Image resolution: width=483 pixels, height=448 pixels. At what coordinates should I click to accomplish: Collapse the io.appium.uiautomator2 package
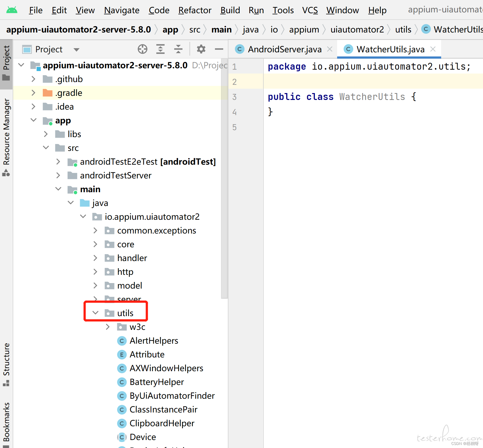tap(83, 216)
